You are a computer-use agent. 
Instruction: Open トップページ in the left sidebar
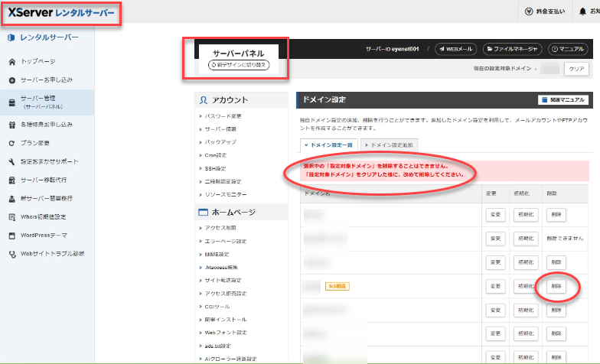(x=37, y=61)
